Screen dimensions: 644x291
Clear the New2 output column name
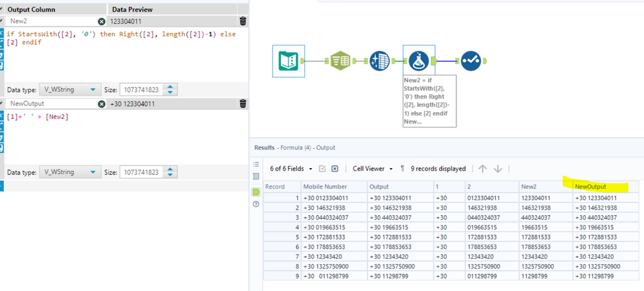101,21
